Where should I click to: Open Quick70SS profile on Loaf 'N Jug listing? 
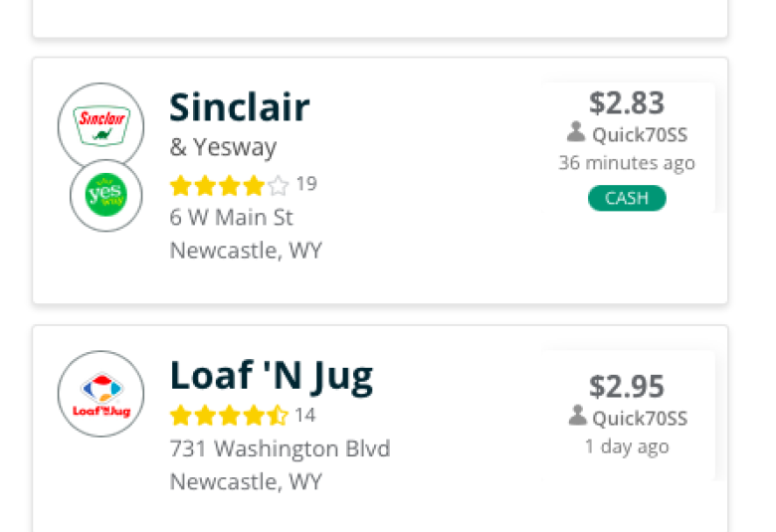point(640,419)
